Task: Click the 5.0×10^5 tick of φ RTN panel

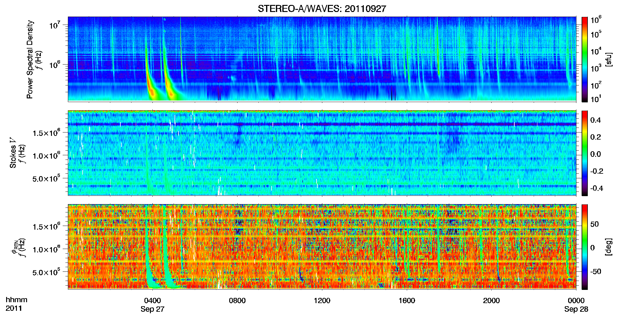Action: pyautogui.click(x=46, y=272)
